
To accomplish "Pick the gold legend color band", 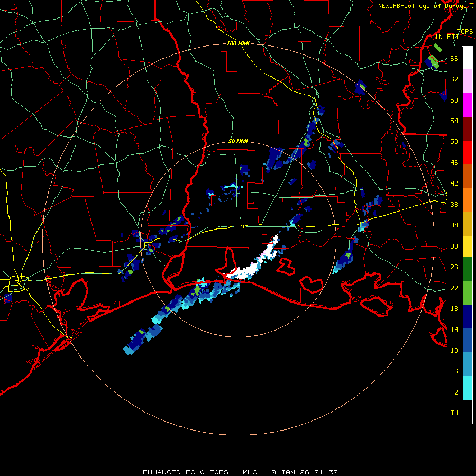I will point(467,224).
